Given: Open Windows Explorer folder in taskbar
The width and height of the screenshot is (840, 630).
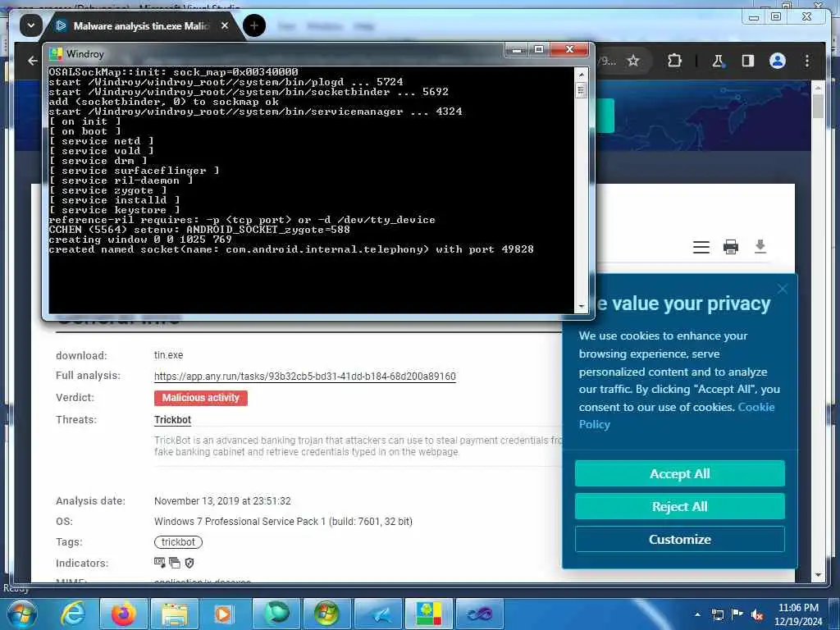Looking at the screenshot, I should pos(175,614).
